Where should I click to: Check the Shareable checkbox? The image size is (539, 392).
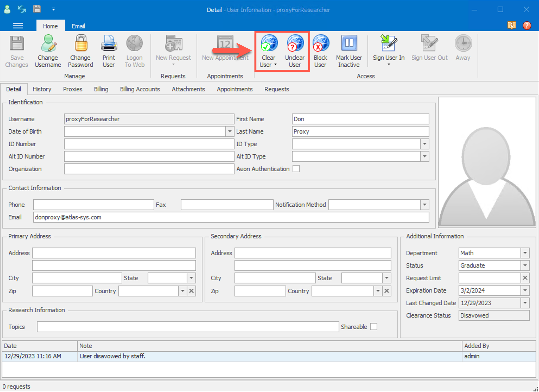[374, 327]
